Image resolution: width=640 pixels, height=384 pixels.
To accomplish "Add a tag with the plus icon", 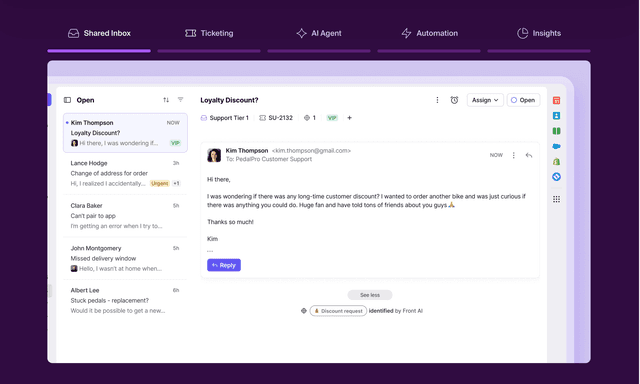I will tap(349, 118).
